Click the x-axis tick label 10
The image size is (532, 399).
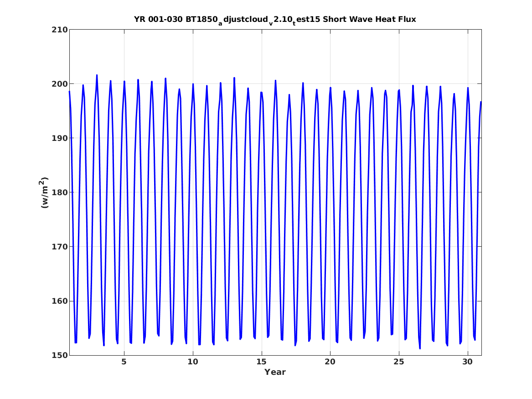coord(193,362)
